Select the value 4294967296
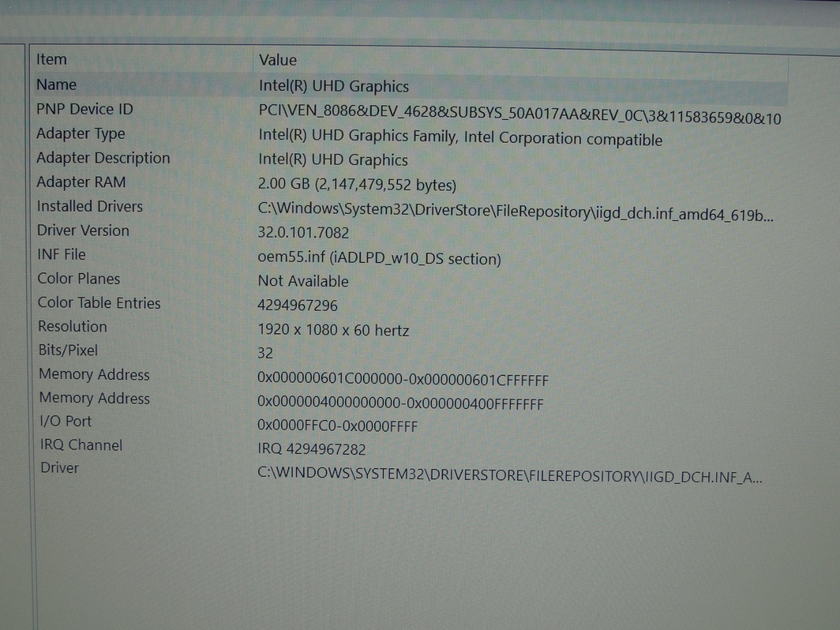This screenshot has width=840, height=630. coord(298,305)
